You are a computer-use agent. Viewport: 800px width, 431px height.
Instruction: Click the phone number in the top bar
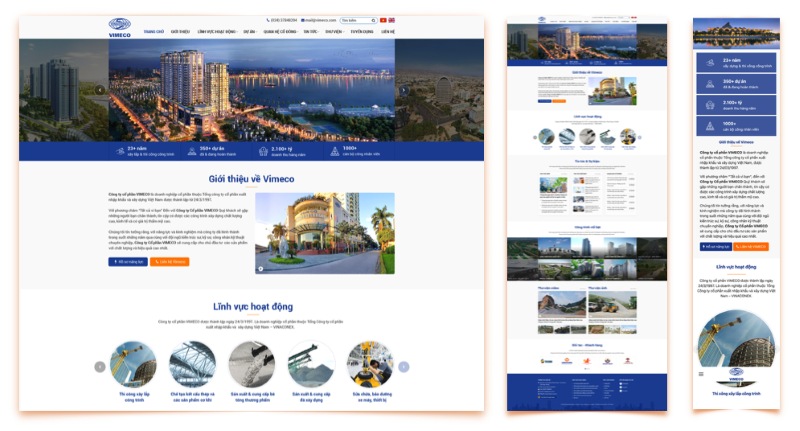click(x=282, y=20)
